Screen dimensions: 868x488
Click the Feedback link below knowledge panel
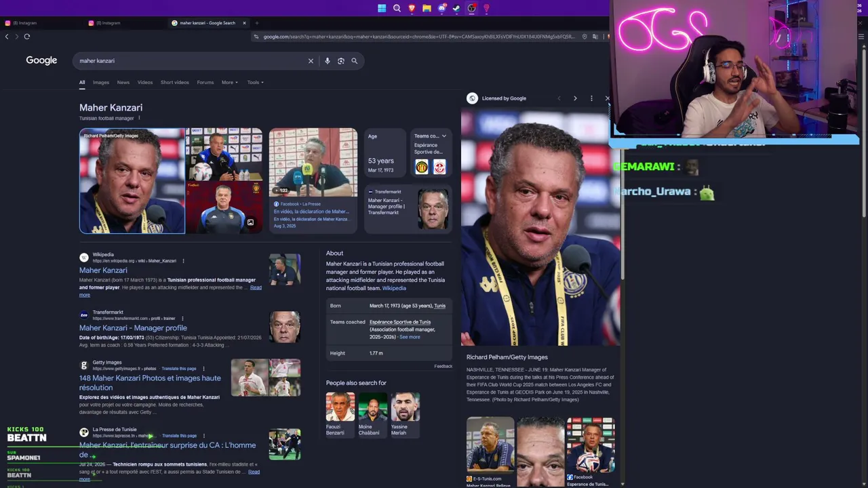(443, 366)
